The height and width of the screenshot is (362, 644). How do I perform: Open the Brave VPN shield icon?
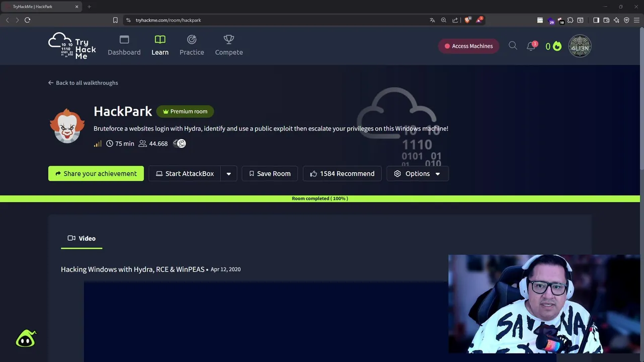(x=626, y=20)
